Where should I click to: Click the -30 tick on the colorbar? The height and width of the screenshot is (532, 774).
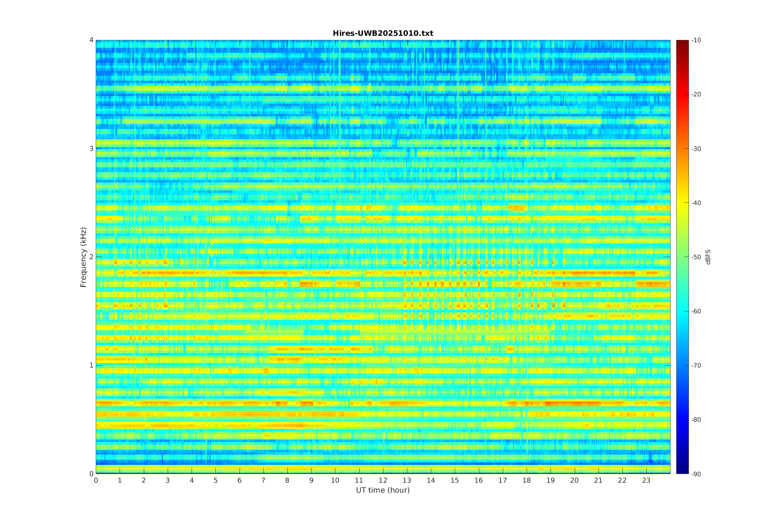click(x=696, y=149)
